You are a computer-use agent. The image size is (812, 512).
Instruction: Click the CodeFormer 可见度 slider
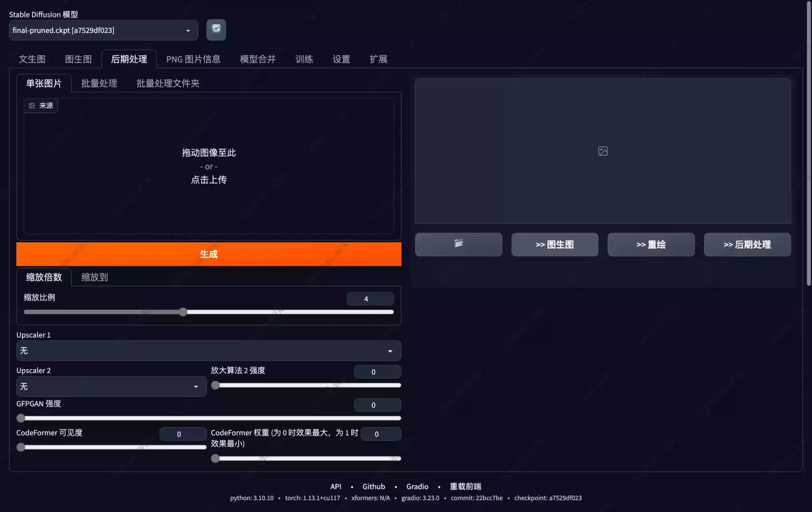[x=111, y=447]
